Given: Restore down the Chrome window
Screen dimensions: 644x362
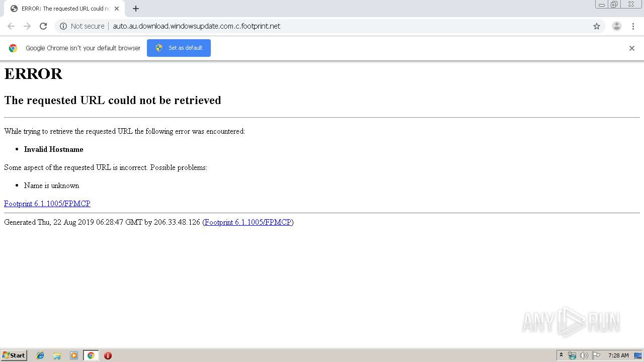Looking at the screenshot, I should pyautogui.click(x=614, y=5).
